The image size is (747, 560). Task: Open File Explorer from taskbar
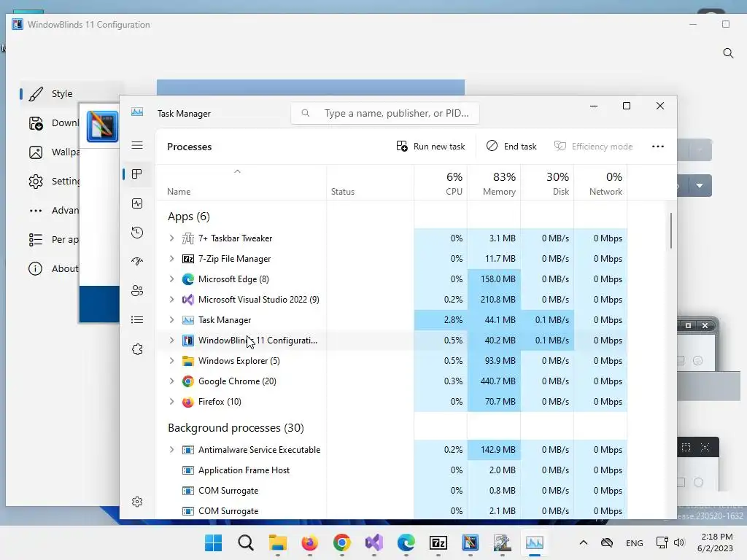[x=278, y=542]
